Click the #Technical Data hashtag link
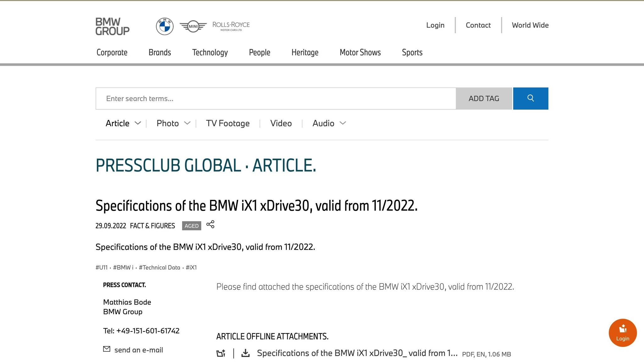Screen dimensions: 644x362 [159, 267]
